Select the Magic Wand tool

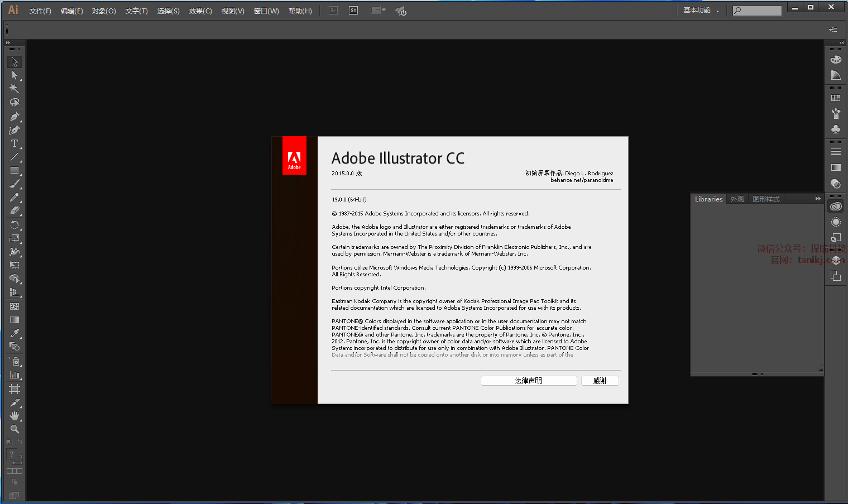[x=15, y=89]
